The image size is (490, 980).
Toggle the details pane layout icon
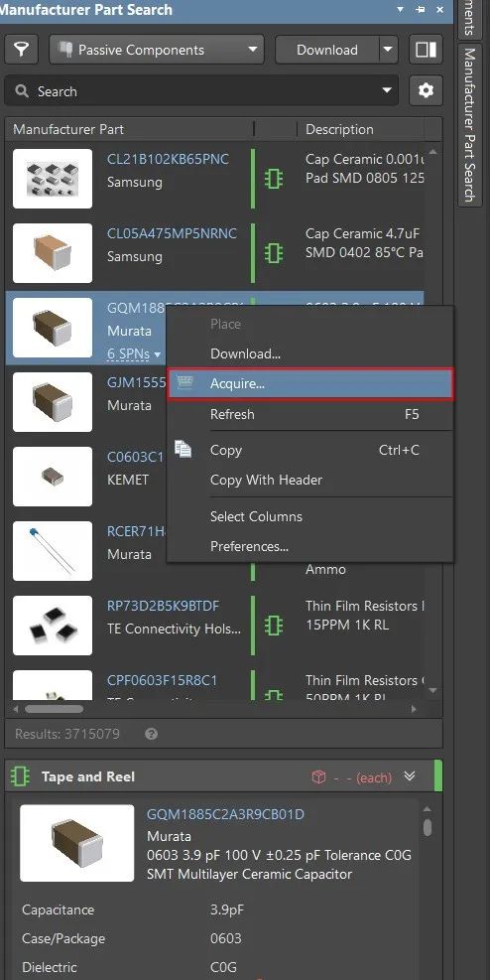[x=427, y=50]
